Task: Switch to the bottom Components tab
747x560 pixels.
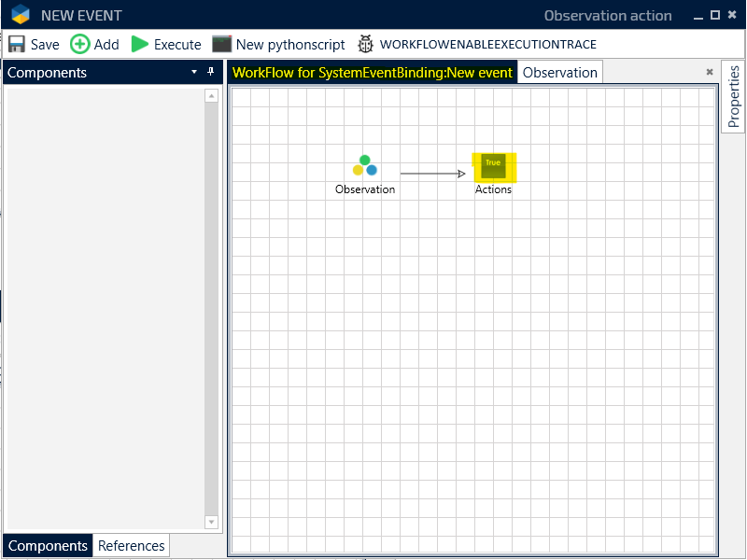Action: click(x=48, y=546)
